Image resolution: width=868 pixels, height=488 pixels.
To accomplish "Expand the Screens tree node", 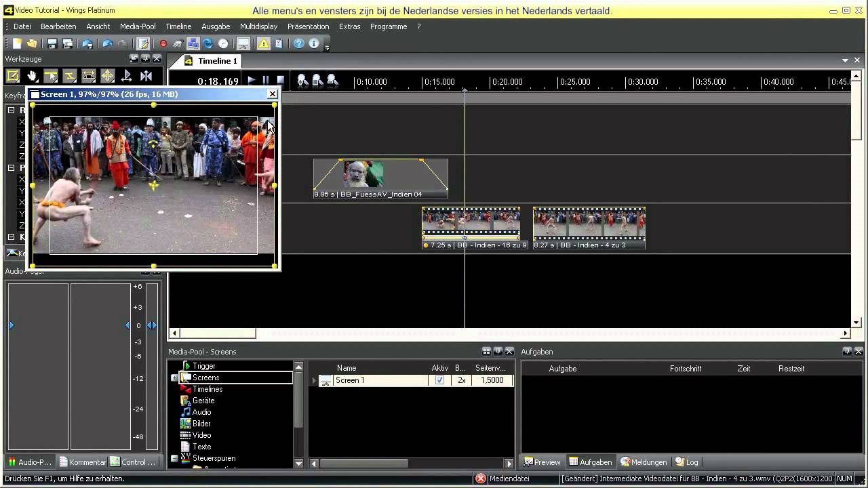I will [174, 378].
